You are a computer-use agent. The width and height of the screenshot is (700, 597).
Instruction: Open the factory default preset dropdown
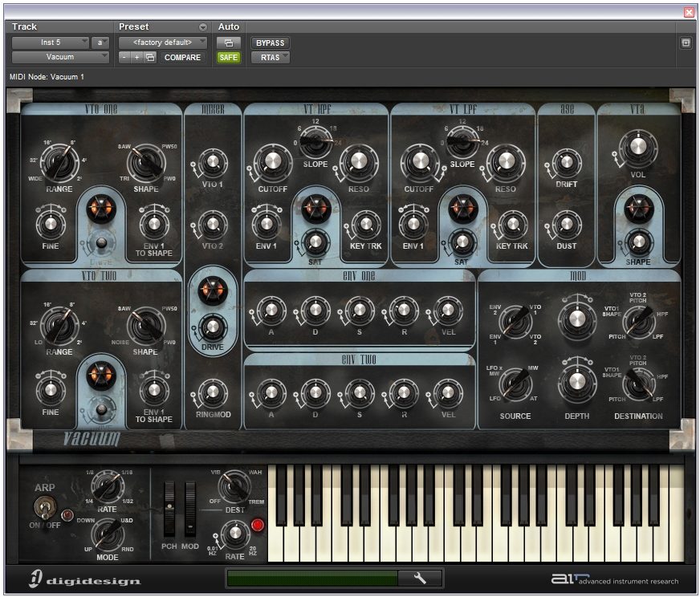coord(162,43)
